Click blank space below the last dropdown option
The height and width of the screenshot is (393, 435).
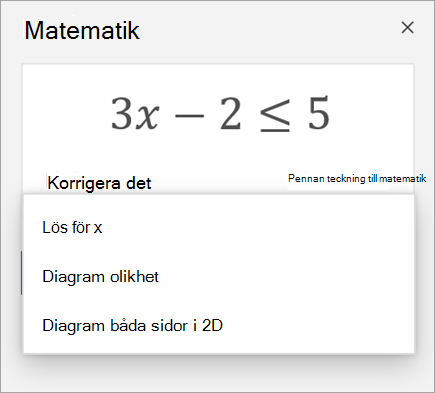(x=218, y=345)
